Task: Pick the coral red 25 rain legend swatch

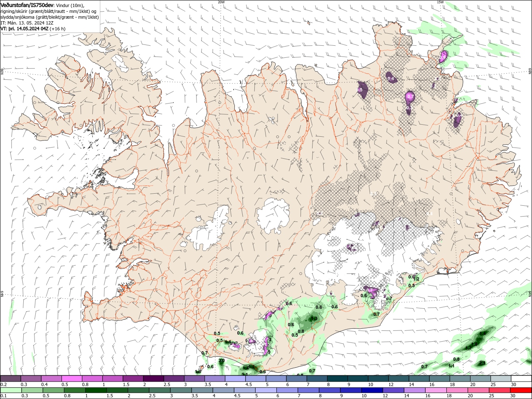Action: click(x=500, y=390)
